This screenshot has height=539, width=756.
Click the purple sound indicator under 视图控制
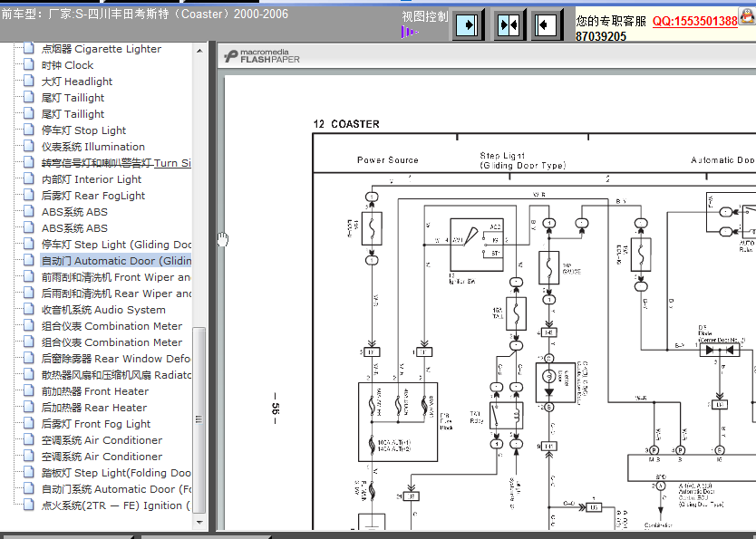click(409, 33)
